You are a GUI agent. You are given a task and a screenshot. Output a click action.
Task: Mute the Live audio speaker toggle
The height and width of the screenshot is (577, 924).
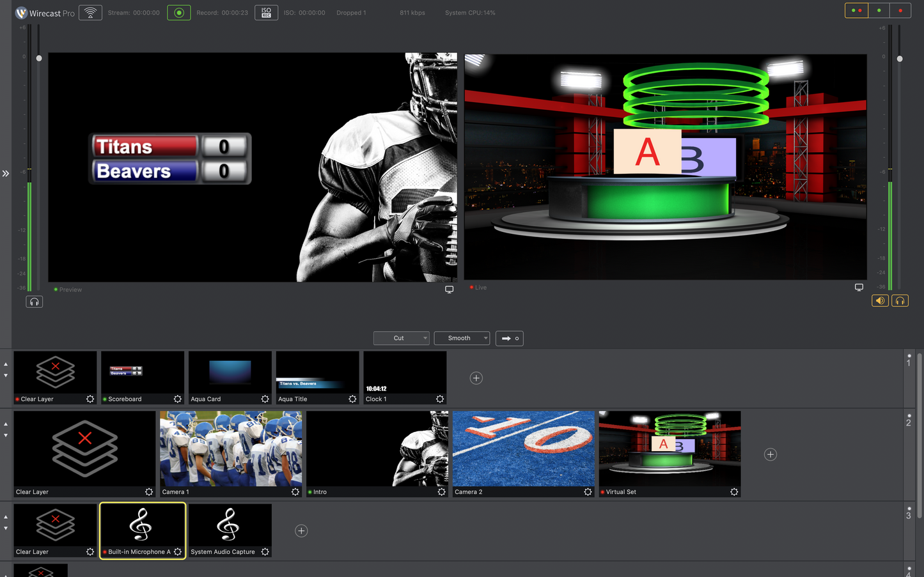[x=880, y=300]
